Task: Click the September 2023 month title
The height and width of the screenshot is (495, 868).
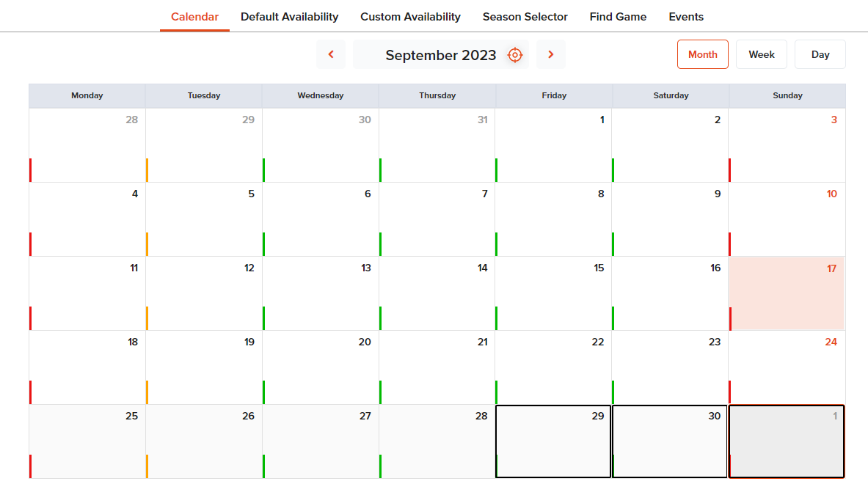Action: coord(441,55)
